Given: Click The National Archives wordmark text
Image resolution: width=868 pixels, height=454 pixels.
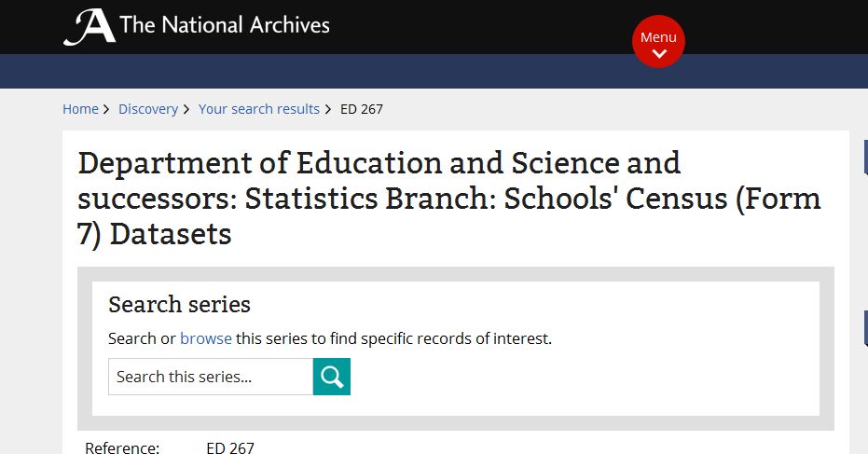Looking at the screenshot, I should 224,25.
